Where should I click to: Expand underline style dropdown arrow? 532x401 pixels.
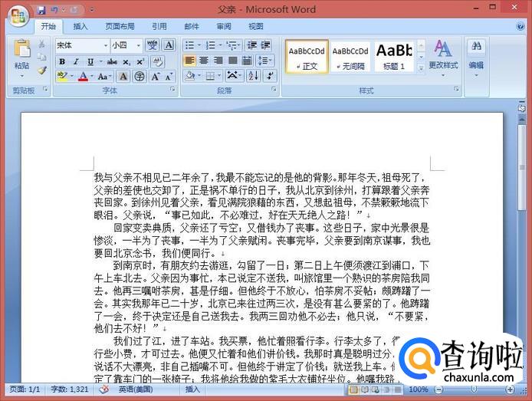100,61
